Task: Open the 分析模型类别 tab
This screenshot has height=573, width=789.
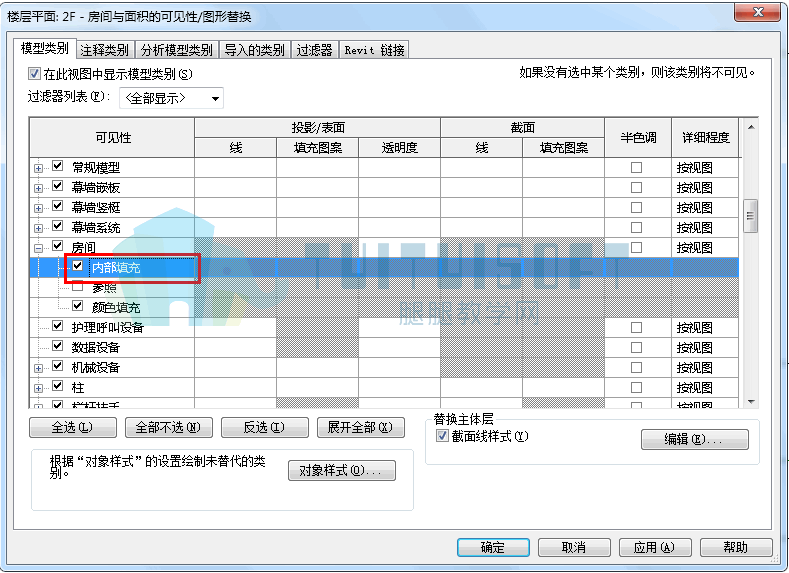Action: point(177,50)
